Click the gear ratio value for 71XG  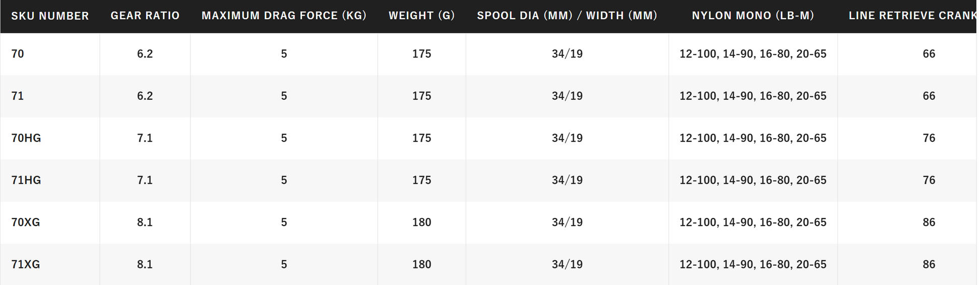(x=145, y=264)
